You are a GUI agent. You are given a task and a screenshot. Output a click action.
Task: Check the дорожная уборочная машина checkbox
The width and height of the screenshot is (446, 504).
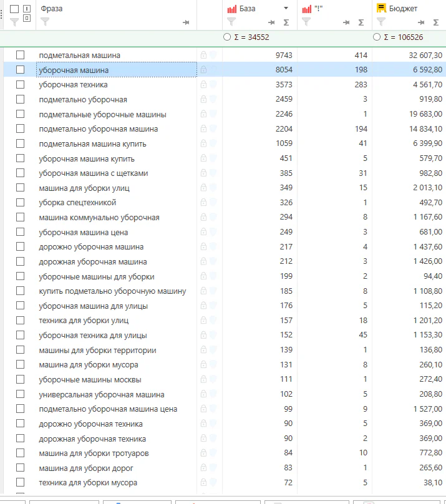pos(20,261)
